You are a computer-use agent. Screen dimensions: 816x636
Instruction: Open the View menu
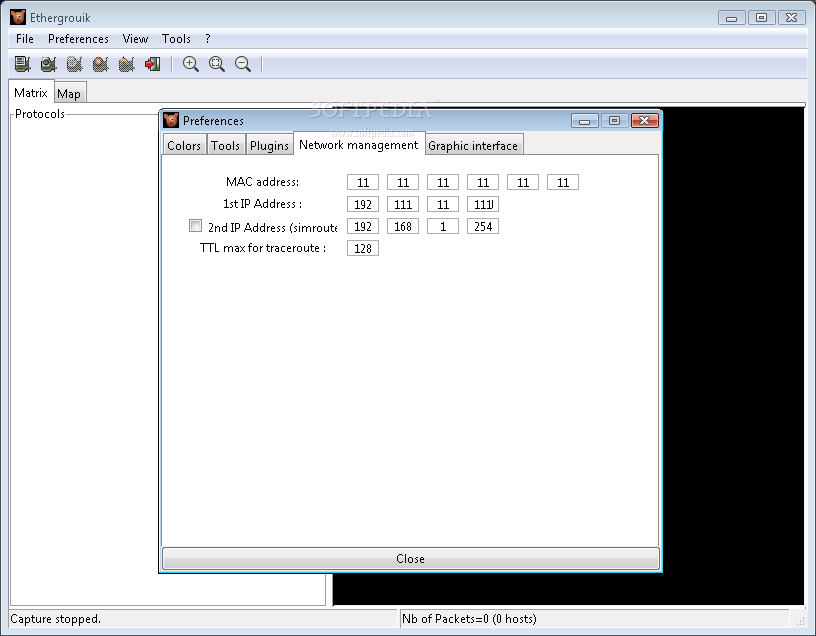(x=135, y=39)
